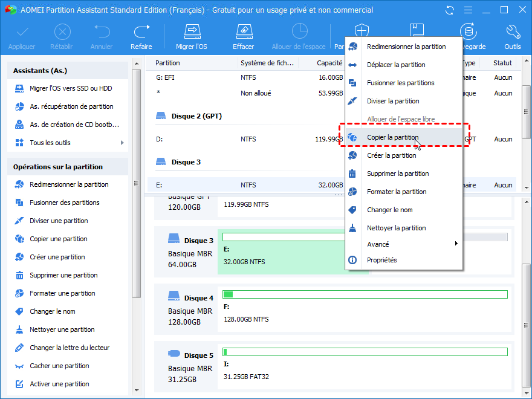
Task: Open the hamburger menu in title bar
Action: click(x=468, y=10)
